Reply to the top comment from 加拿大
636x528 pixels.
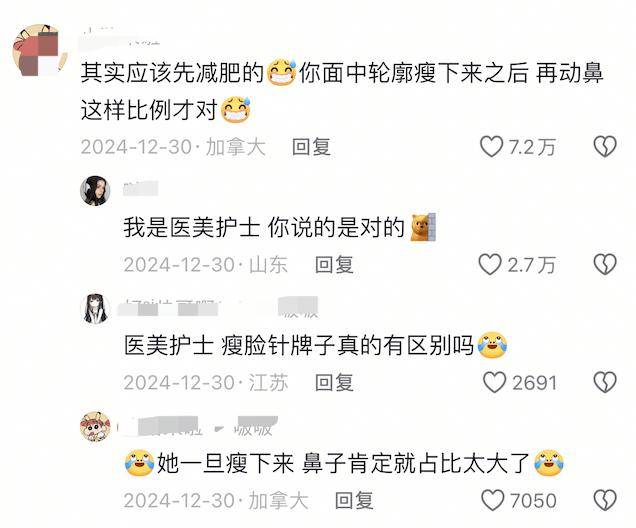(311, 146)
